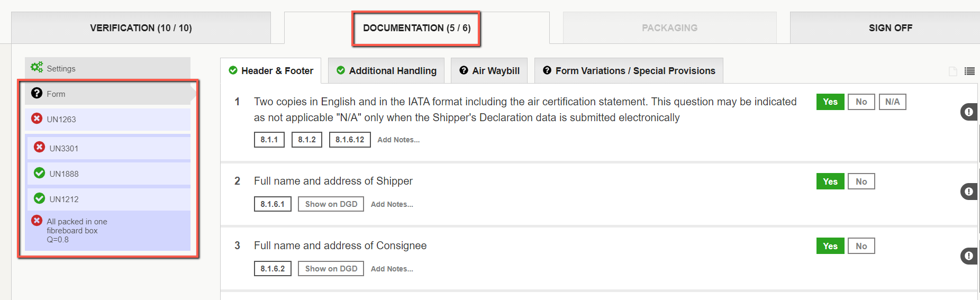The height and width of the screenshot is (300, 980).
Task: Choose N/A for question 1
Action: 893,102
